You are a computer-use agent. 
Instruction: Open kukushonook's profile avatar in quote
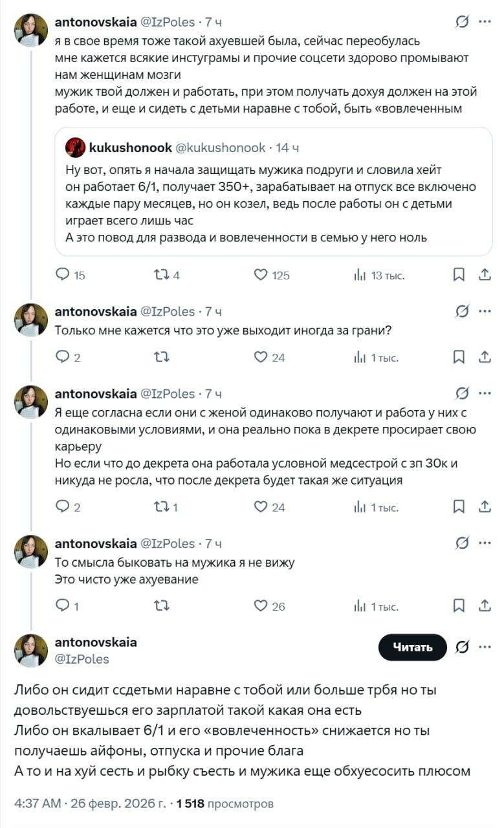(75, 147)
